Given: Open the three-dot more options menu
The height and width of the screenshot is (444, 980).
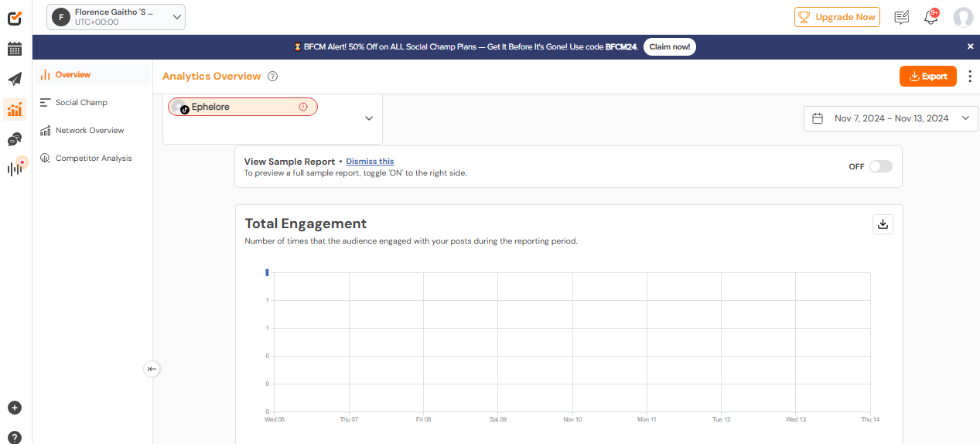Looking at the screenshot, I should pyautogui.click(x=970, y=76).
